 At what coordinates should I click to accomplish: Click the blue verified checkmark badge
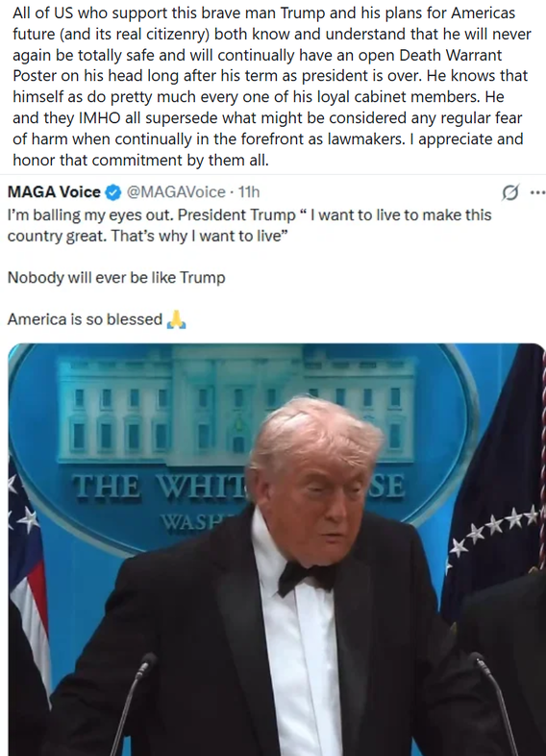click(x=113, y=192)
